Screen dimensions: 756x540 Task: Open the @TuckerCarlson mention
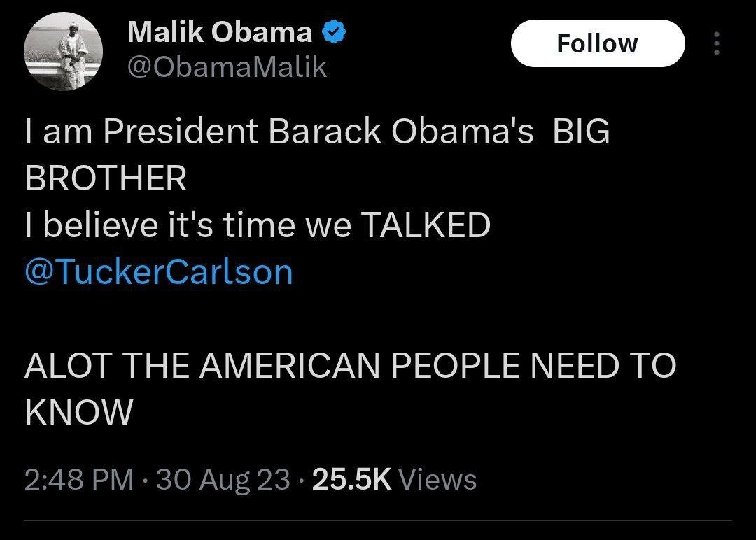pyautogui.click(x=158, y=271)
